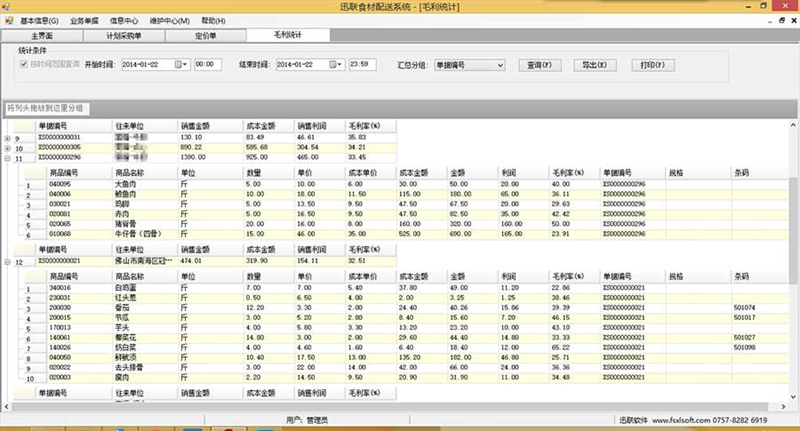This screenshot has width=800, height=431.
Task: Click the 查询 button
Action: (540, 65)
